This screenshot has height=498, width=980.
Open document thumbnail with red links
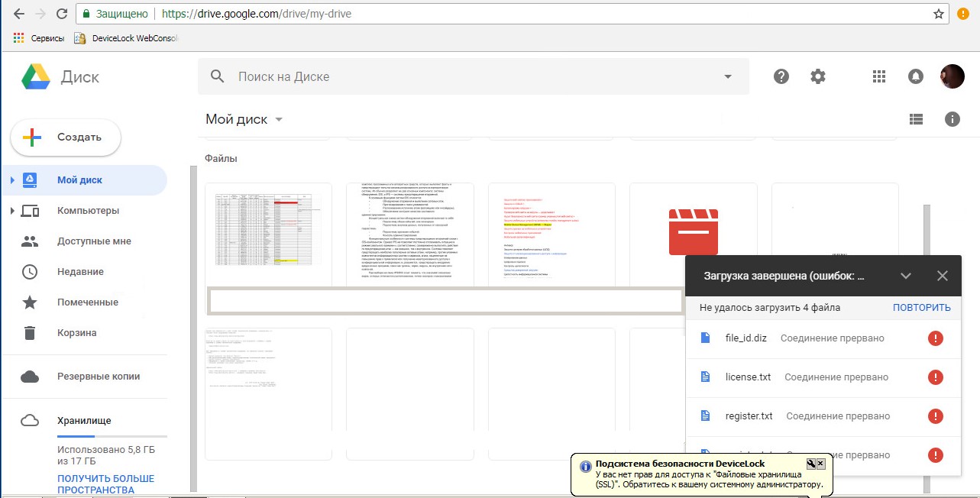[x=551, y=234]
